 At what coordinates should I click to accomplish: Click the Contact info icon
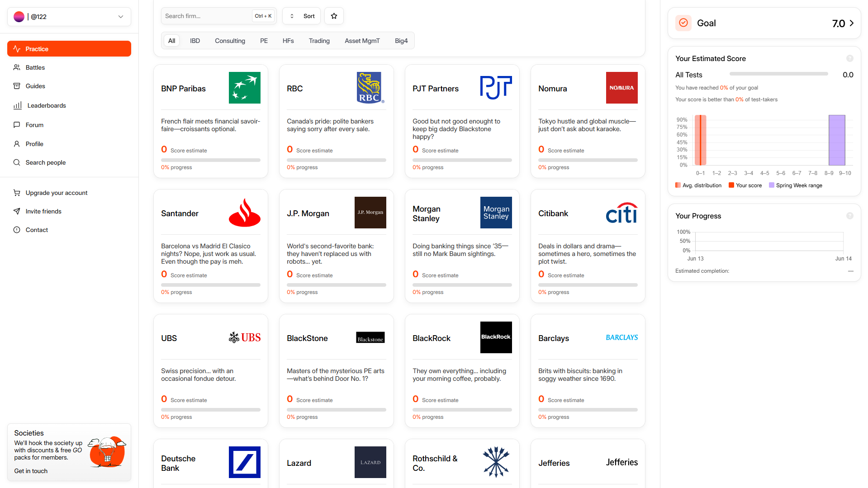(x=17, y=230)
